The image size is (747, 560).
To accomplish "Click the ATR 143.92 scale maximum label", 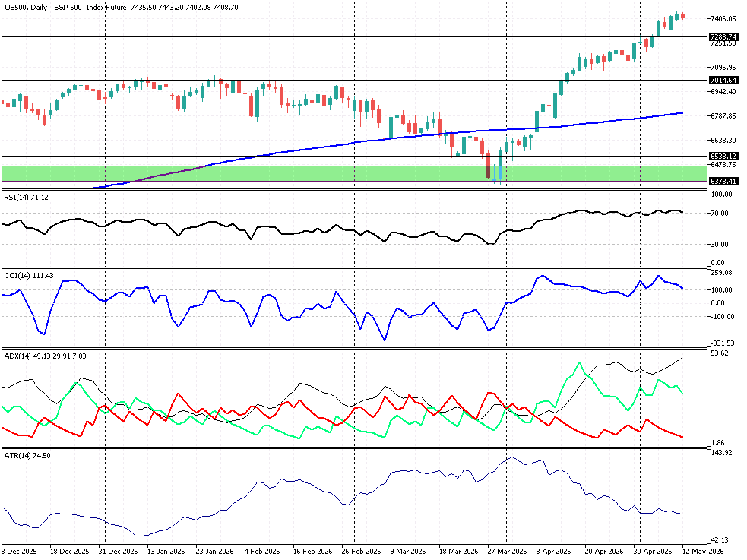I will tap(721, 452).
